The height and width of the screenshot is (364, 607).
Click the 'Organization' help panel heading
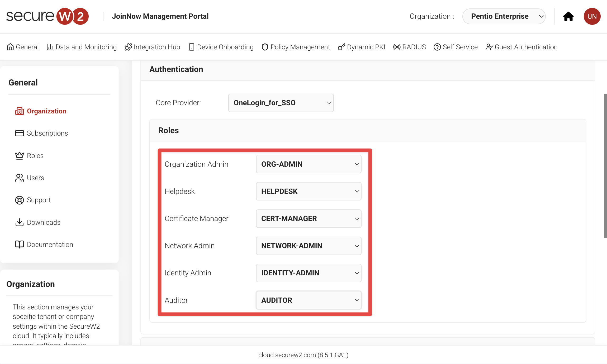pyautogui.click(x=31, y=284)
